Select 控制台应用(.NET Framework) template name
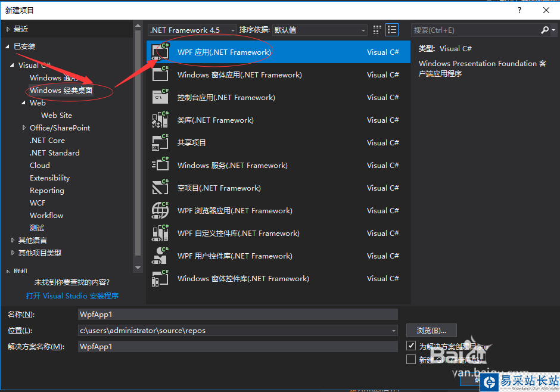560x392 pixels. (x=226, y=98)
